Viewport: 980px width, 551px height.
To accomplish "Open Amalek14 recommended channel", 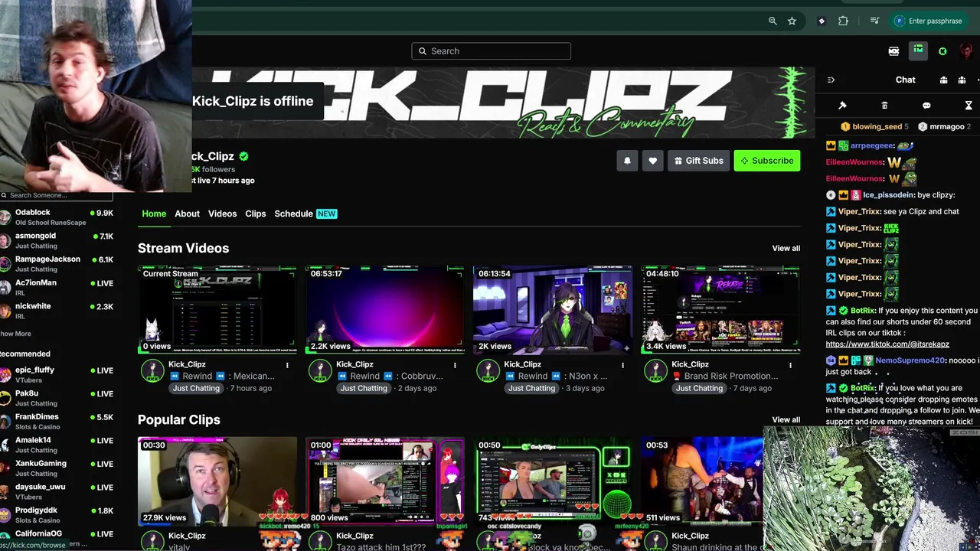I will pos(57,445).
